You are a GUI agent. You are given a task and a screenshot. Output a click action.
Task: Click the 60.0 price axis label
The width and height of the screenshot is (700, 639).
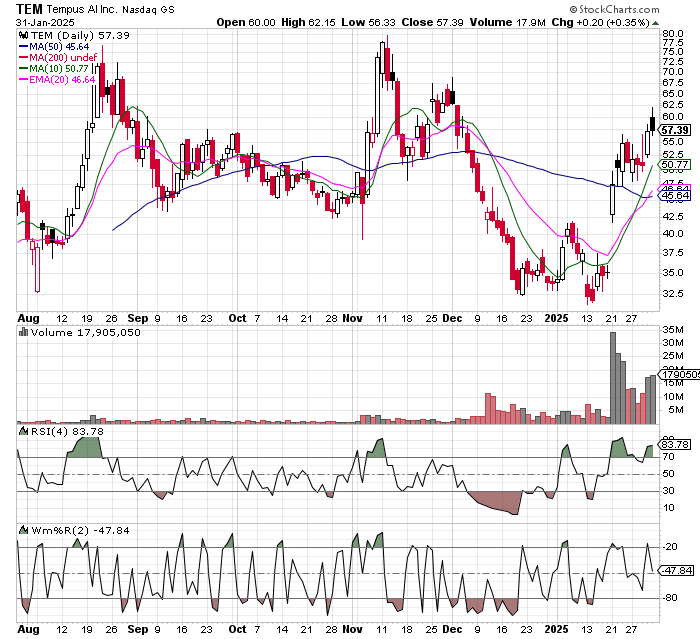[x=673, y=117]
